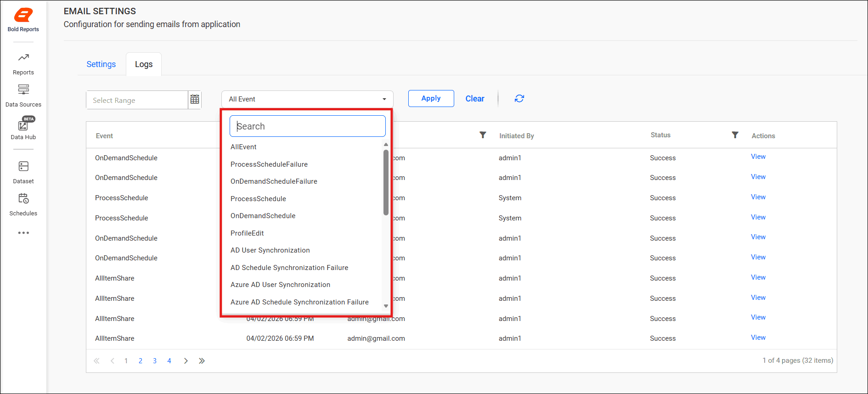Click the Select Range date field
Screen dimensions: 868x394
pyautogui.click(x=137, y=100)
